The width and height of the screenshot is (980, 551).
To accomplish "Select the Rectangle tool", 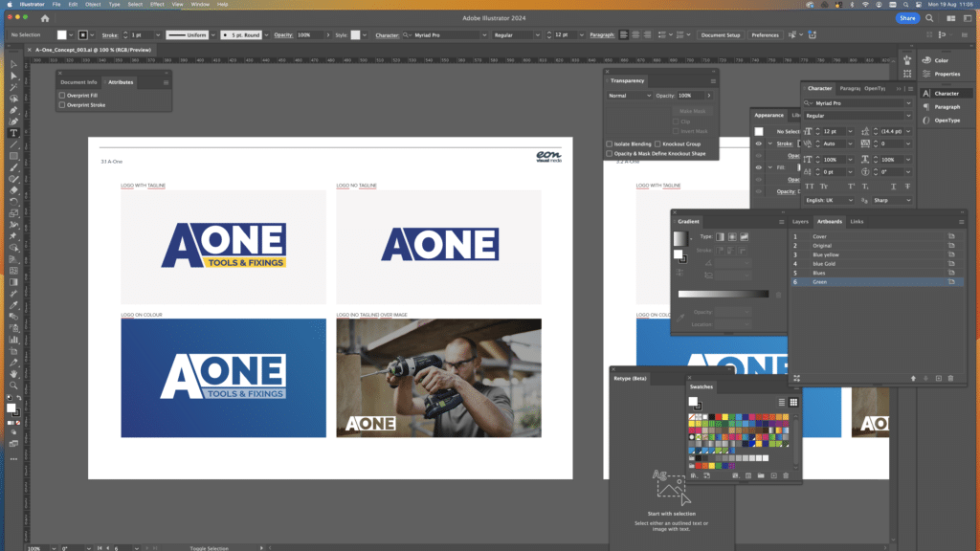I will pyautogui.click(x=13, y=156).
